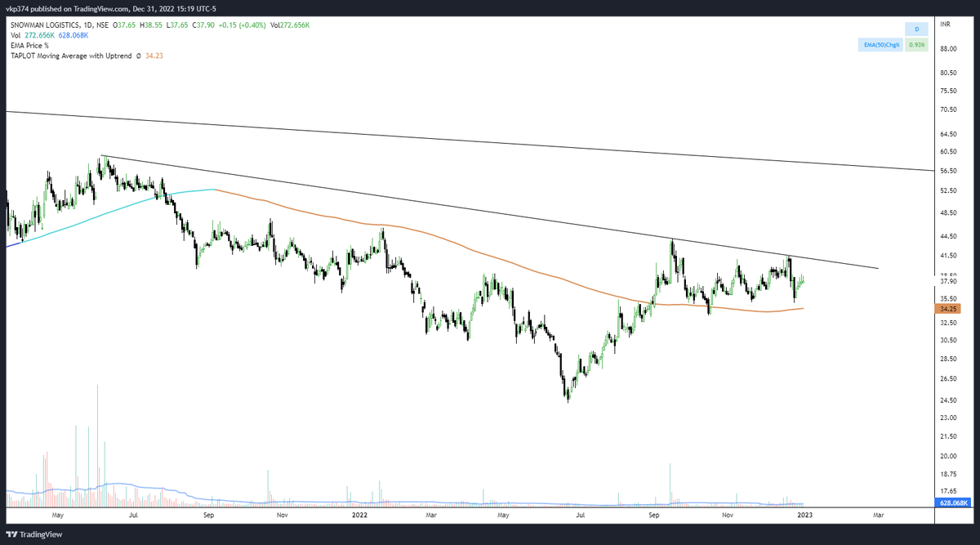
Task: Click the Open value O37.65
Action: point(126,25)
